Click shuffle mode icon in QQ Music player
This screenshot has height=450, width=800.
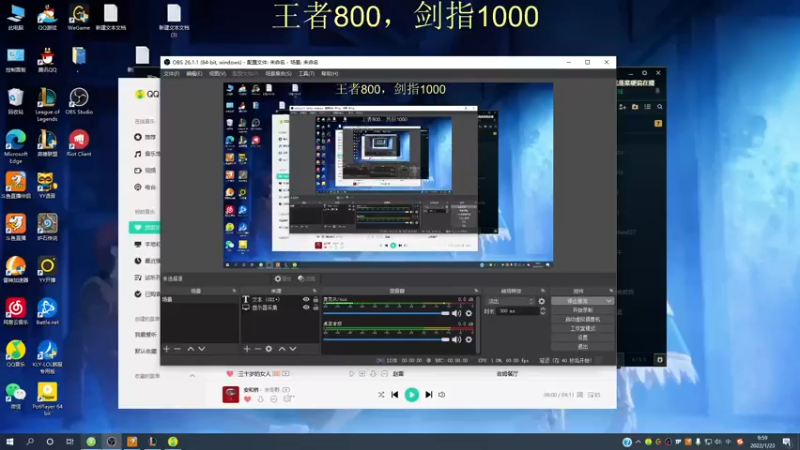(x=381, y=394)
